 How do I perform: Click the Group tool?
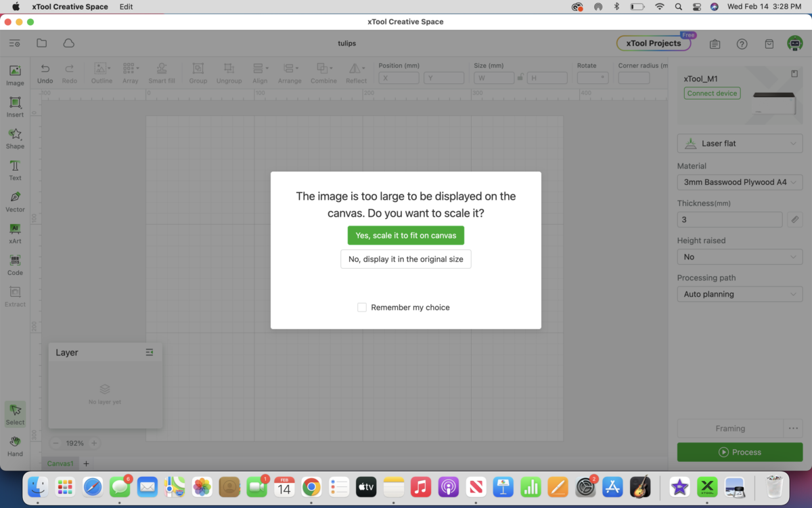pyautogui.click(x=198, y=73)
